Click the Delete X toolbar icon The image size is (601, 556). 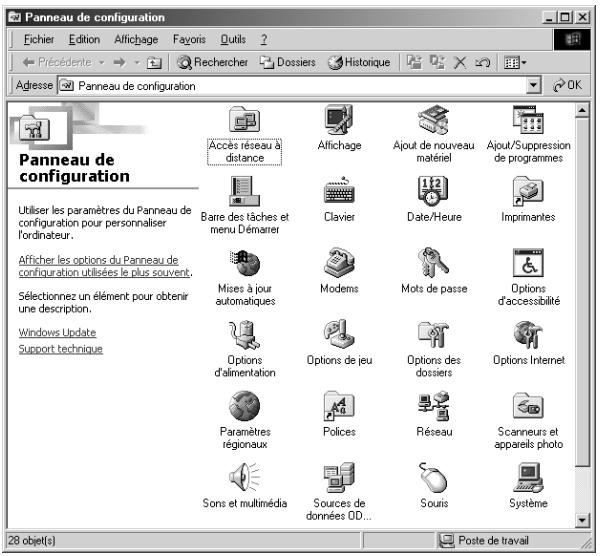(x=460, y=62)
